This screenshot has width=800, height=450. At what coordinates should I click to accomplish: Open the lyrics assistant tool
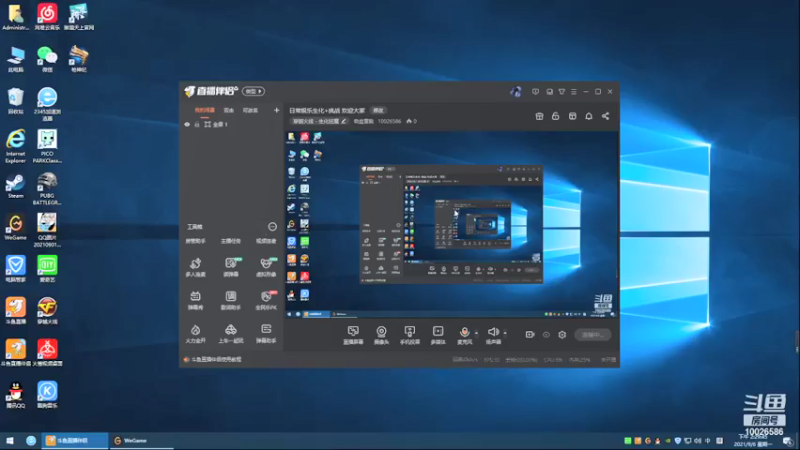[231, 301]
